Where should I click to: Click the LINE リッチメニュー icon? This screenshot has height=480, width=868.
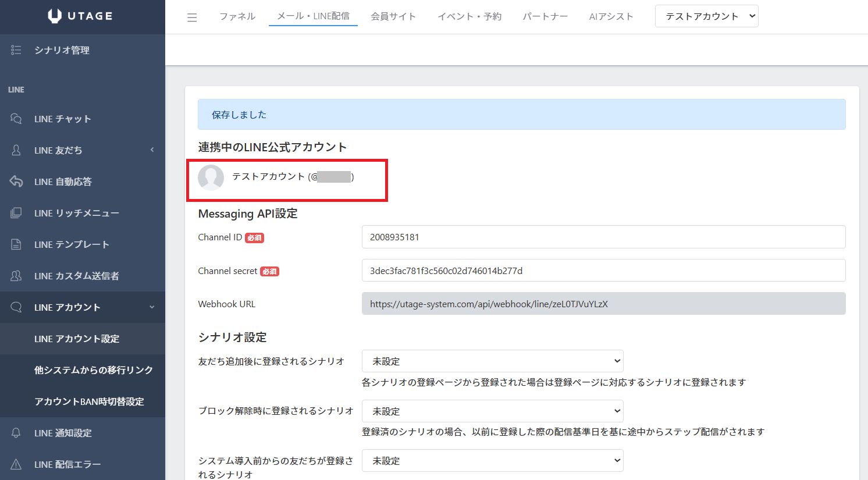(16, 213)
